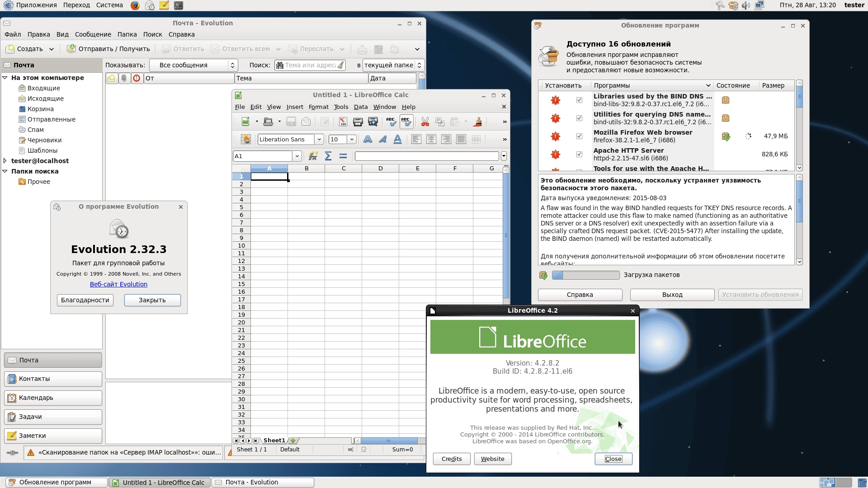Collapse the local computer folder tree

(5, 78)
